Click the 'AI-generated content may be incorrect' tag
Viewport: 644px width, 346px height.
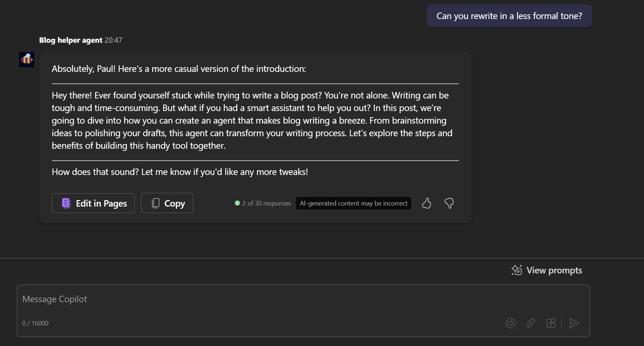(x=353, y=203)
